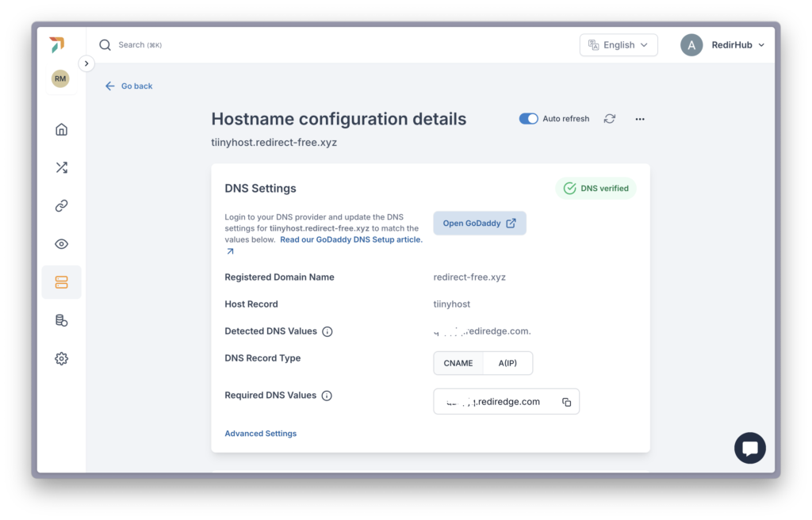Screen dimensions: 812x520
Task: Open the eye monitoring sidebar icon
Action: [61, 244]
